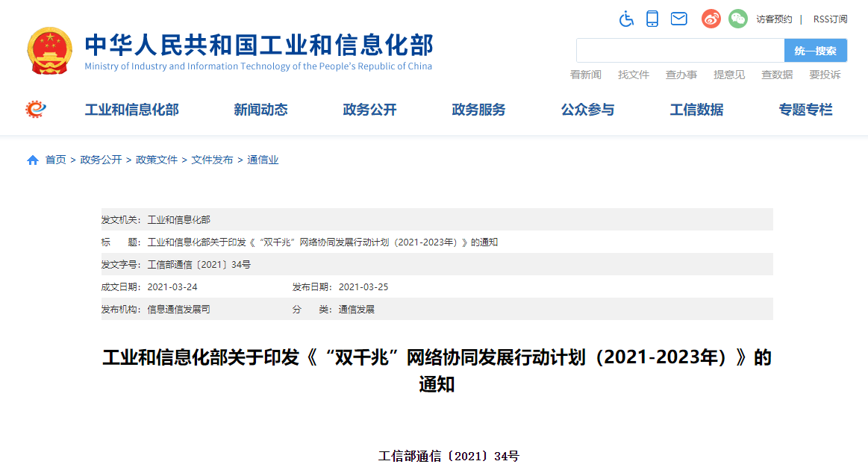The height and width of the screenshot is (470, 868).
Task: Click 找文件 quick search link
Action: [x=634, y=75]
